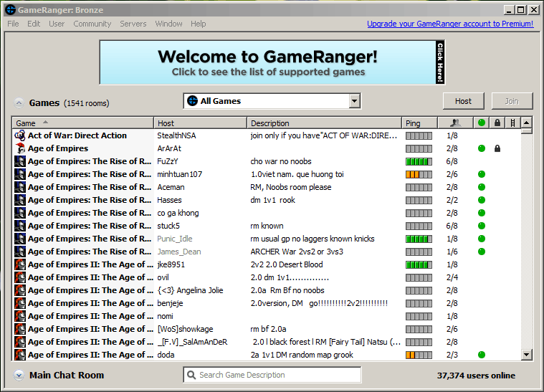Click the Click Here! banner strip
Screen dimensions: 544x392
[x=440, y=62]
